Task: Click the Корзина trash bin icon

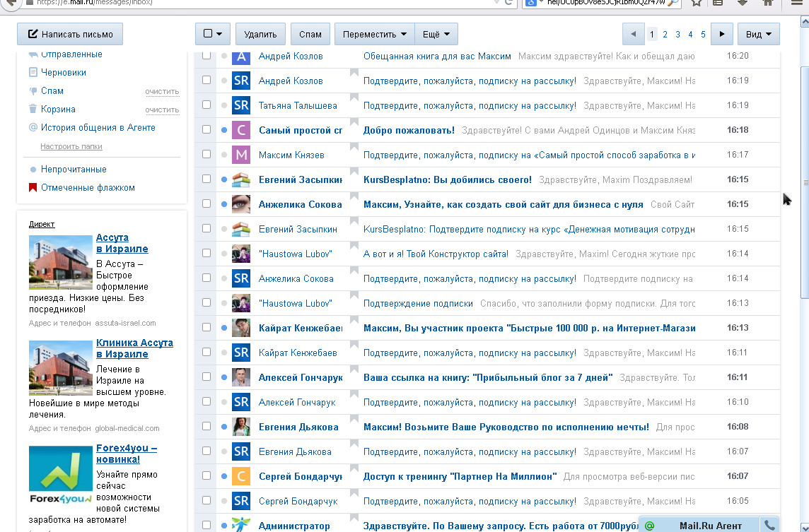Action: (33, 109)
